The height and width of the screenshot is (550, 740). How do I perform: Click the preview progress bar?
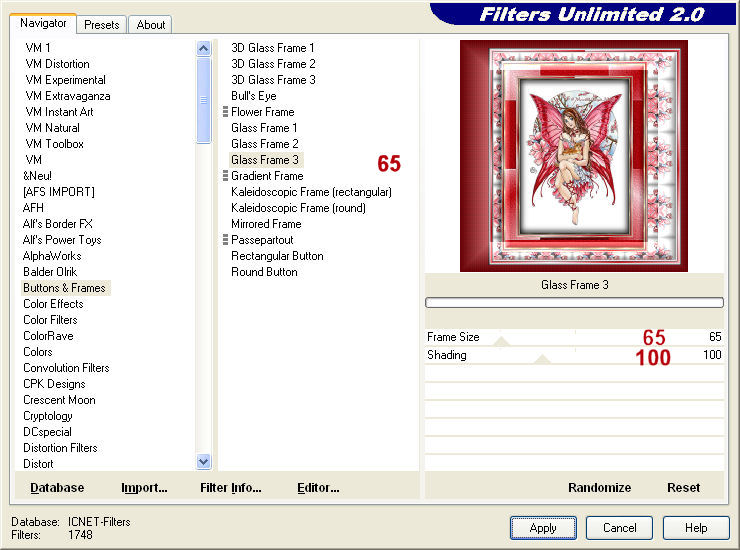(x=574, y=303)
